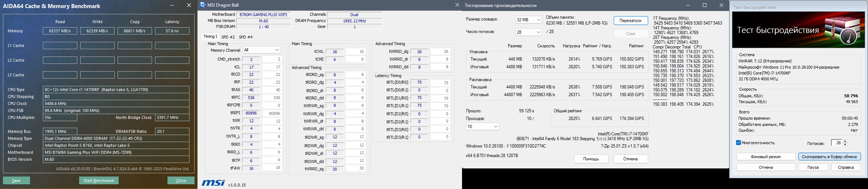
Task: Click Отмена in the 7-Zip benchmark window
Action: click(631, 159)
